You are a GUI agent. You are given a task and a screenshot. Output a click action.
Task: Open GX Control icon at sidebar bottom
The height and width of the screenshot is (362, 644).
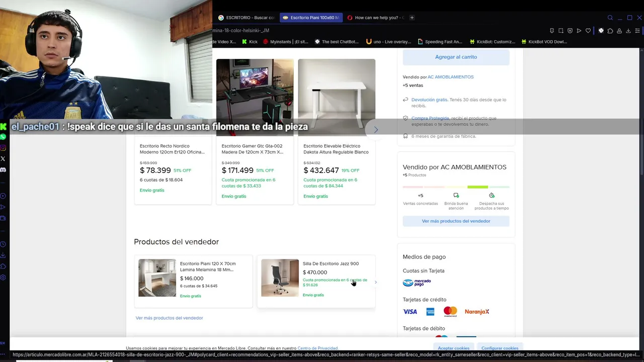point(3,343)
